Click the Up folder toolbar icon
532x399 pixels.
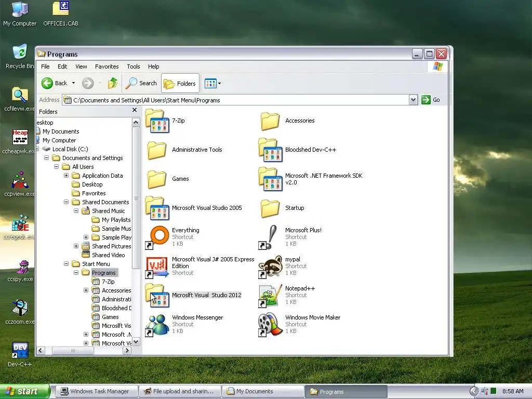(113, 83)
